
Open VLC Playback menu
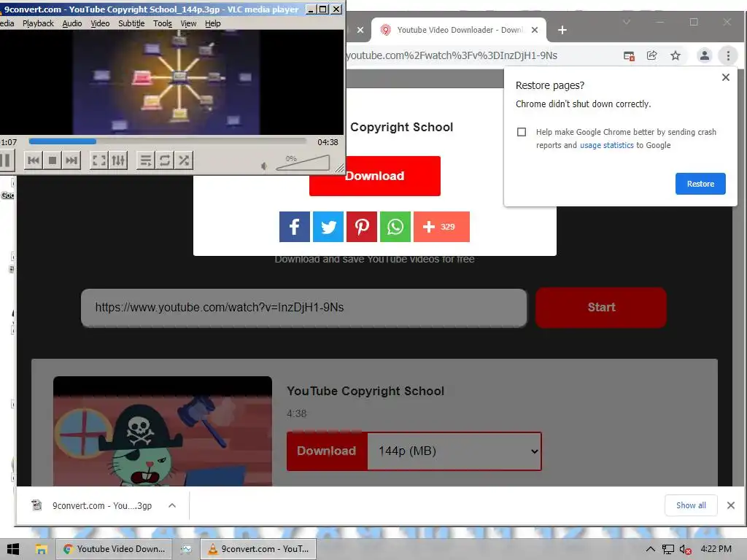(38, 23)
